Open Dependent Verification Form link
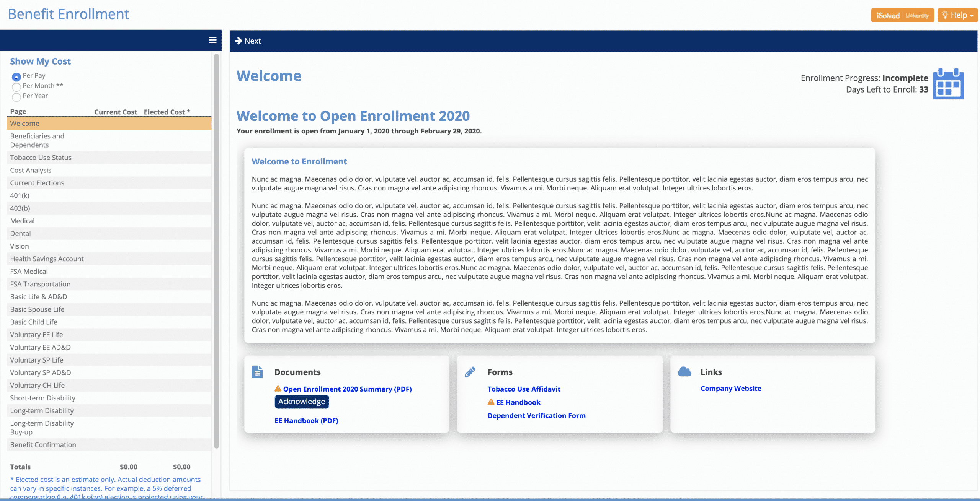The height and width of the screenshot is (501, 980). [x=536, y=416]
